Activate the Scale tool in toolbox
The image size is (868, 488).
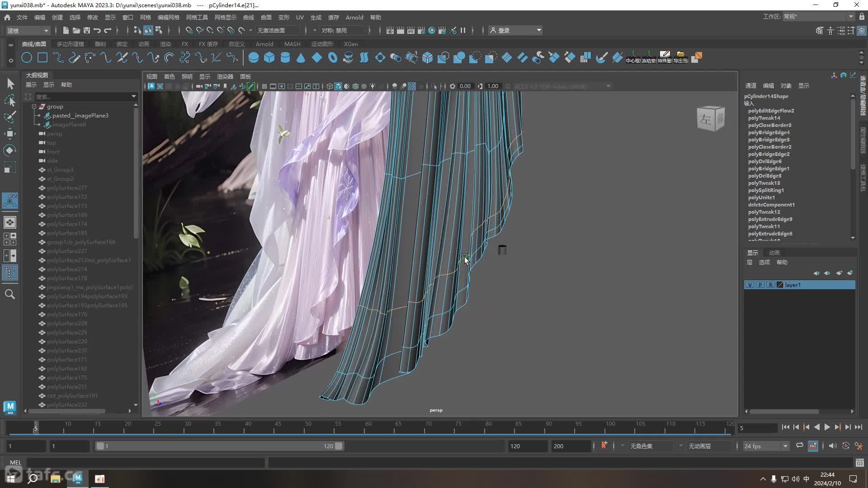tap(10, 167)
